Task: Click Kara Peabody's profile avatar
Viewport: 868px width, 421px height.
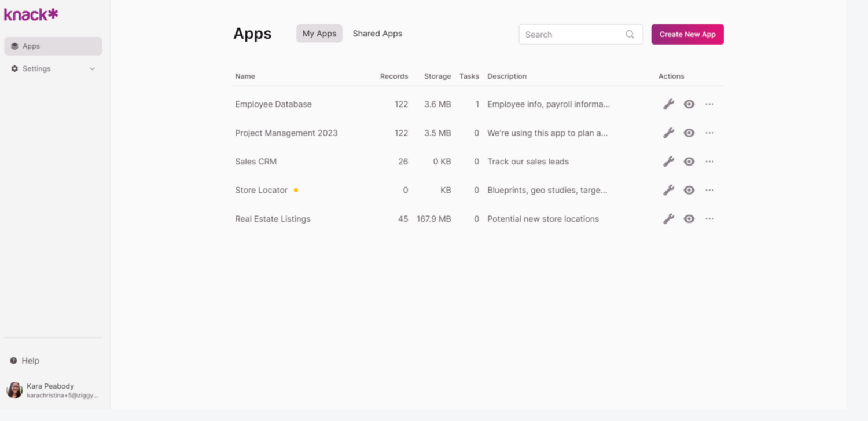Action: pos(14,390)
